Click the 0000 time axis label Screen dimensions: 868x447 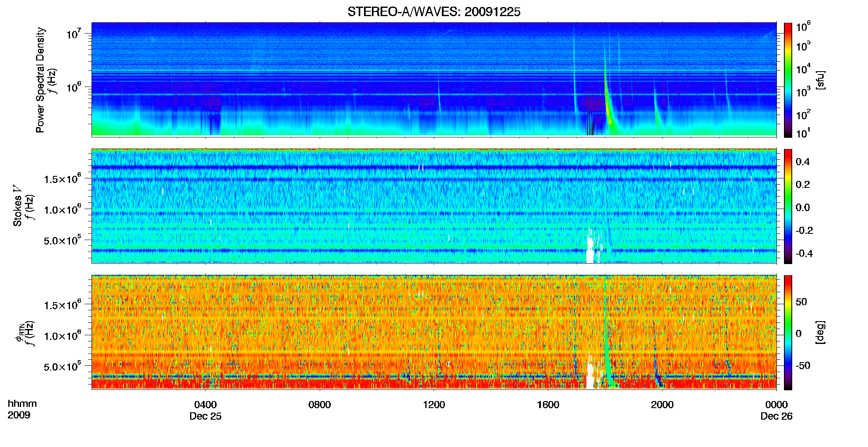click(x=776, y=404)
